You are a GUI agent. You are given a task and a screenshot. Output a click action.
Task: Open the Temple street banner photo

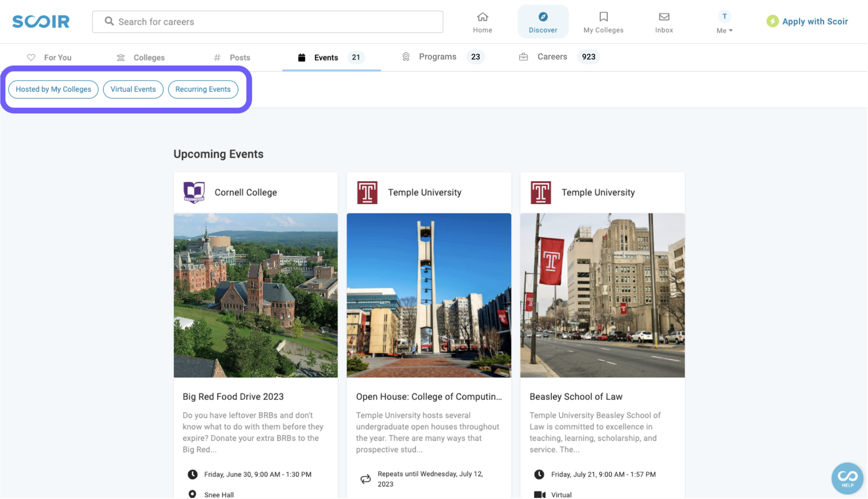(602, 295)
